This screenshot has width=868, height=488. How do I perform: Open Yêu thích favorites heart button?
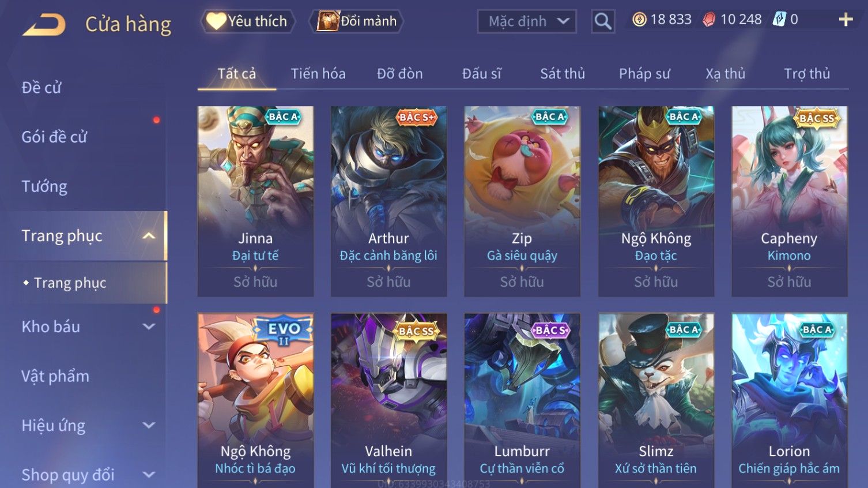248,21
